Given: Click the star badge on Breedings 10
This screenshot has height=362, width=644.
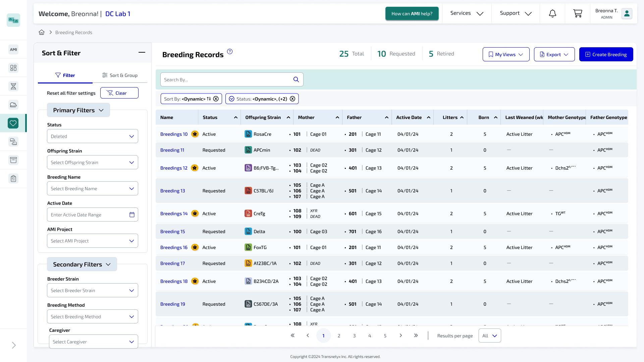Looking at the screenshot, I should point(195,134).
